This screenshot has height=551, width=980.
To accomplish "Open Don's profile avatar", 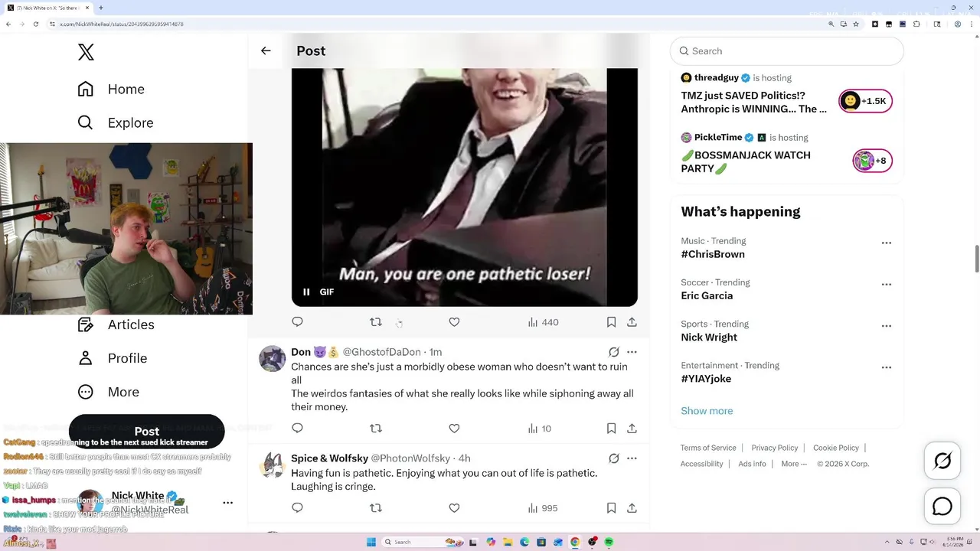I will pos(273,358).
